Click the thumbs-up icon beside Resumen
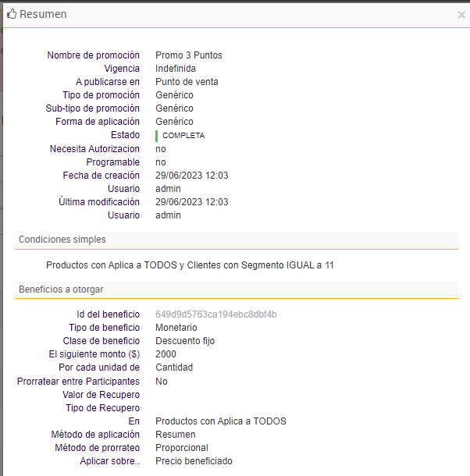 [x=12, y=14]
